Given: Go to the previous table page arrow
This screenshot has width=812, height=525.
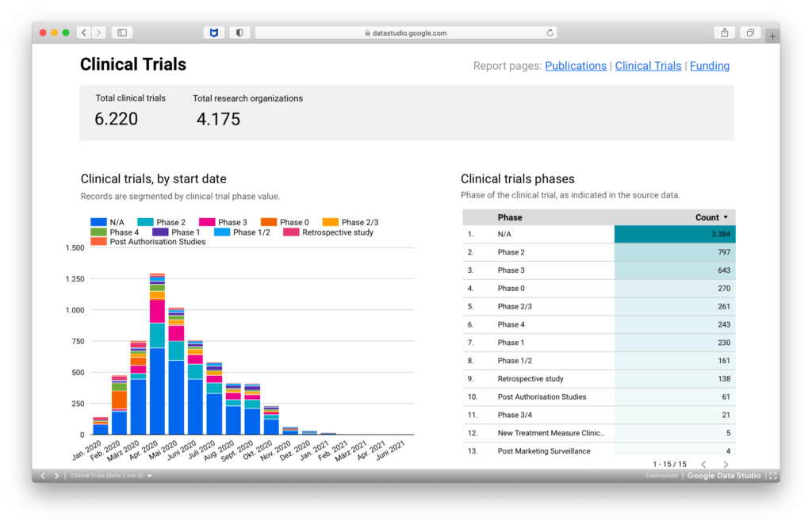Looking at the screenshot, I should 703,465.
